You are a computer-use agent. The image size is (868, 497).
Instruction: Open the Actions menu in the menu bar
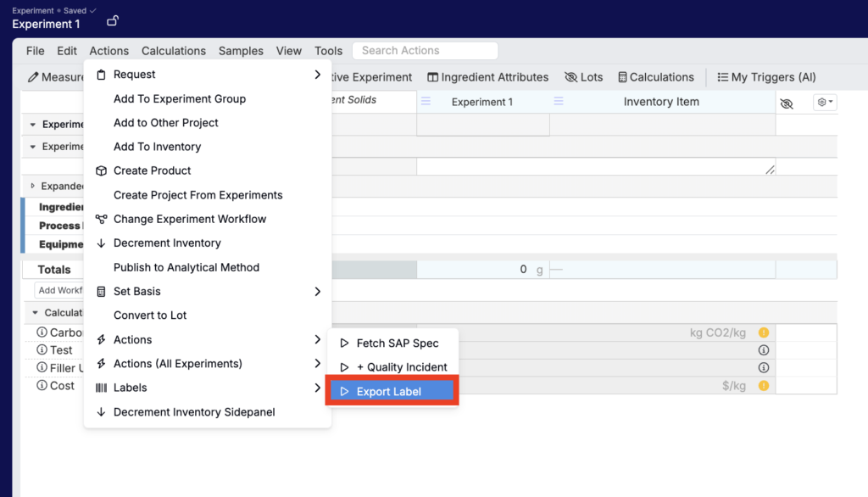tap(109, 50)
